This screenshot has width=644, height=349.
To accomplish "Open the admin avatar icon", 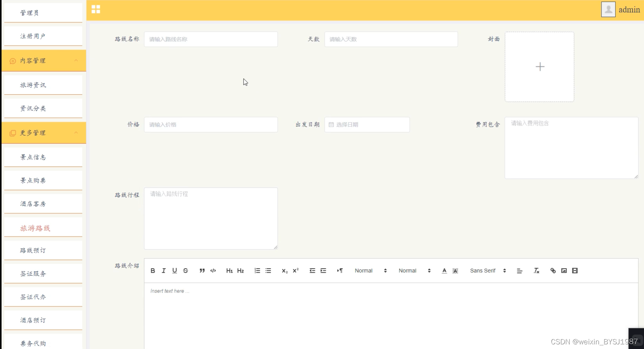I will pyautogui.click(x=608, y=9).
